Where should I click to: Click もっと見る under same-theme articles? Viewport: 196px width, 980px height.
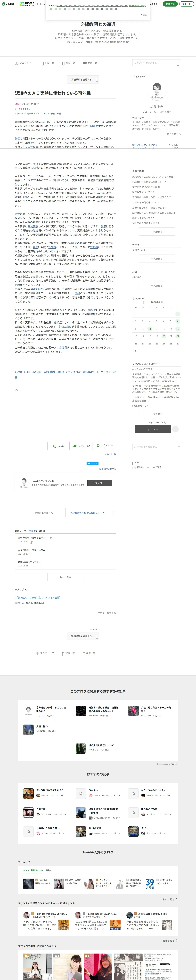pos(65,577)
